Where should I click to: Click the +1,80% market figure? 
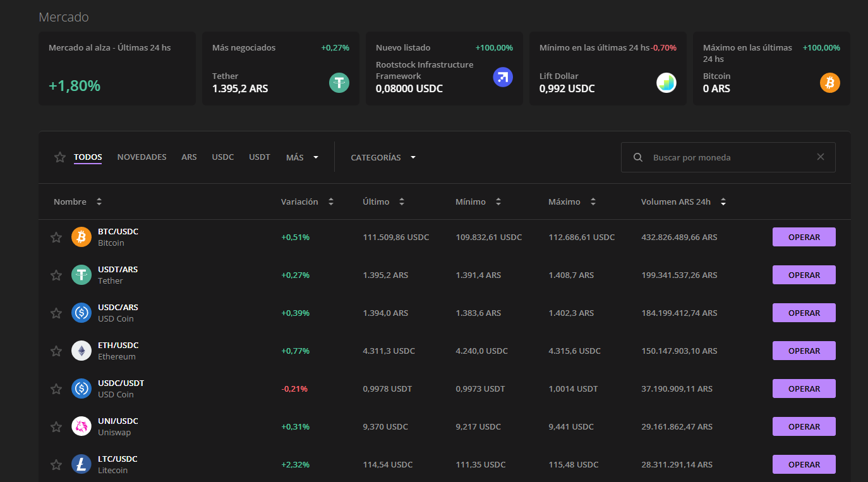[x=75, y=85]
